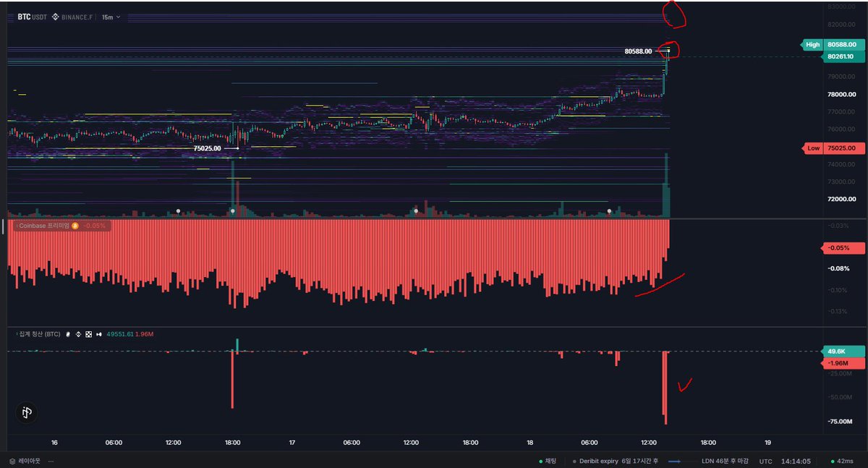Image resolution: width=868 pixels, height=468 pixels.
Task: Click the BTC USDT symbol name
Action: (x=31, y=16)
